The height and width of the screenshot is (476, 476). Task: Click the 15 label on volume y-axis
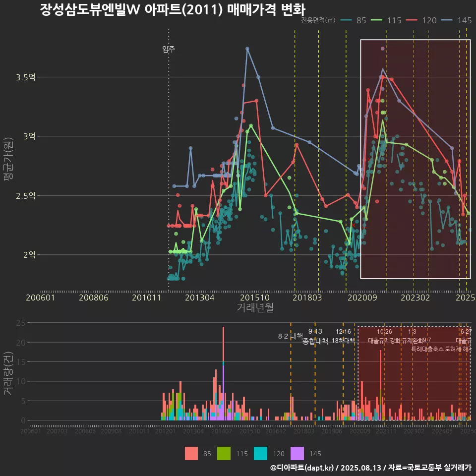[21, 361]
